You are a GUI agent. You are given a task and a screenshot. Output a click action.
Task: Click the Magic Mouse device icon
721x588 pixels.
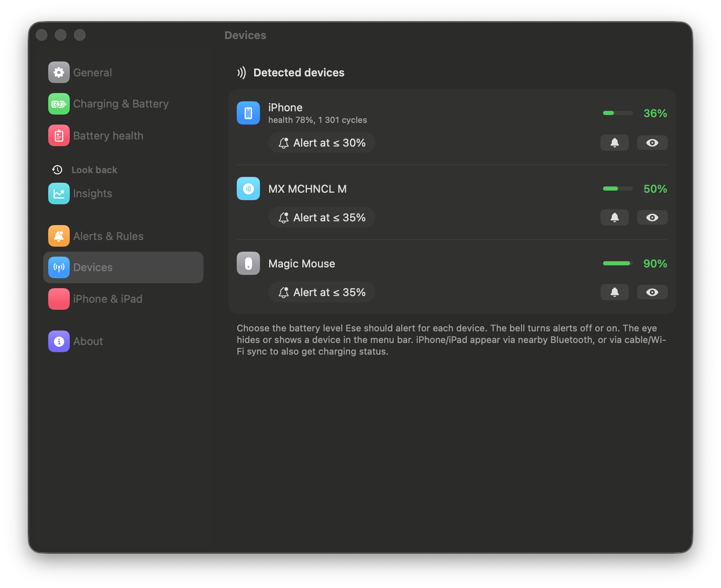tap(248, 263)
